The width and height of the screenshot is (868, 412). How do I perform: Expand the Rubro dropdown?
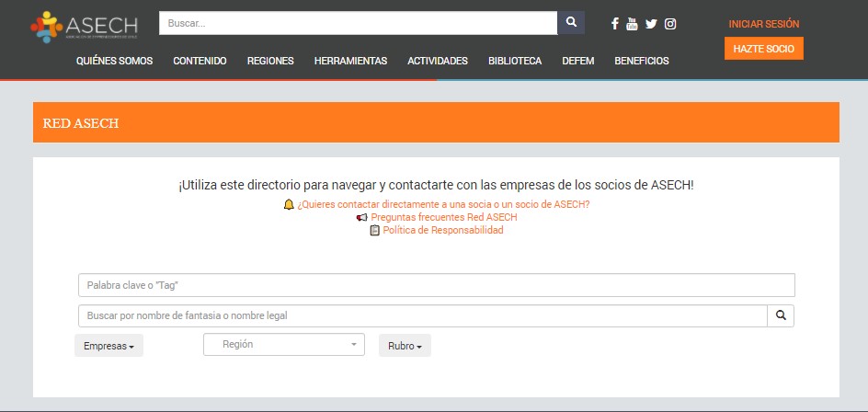tap(405, 346)
